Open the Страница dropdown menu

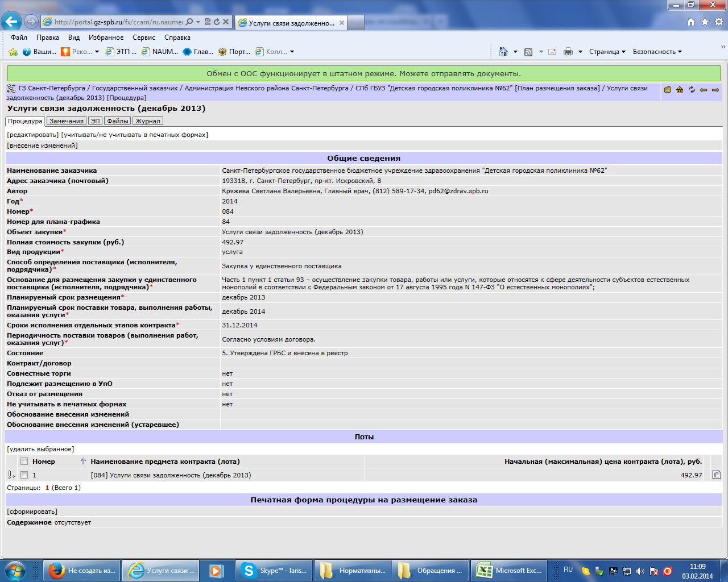tap(607, 52)
